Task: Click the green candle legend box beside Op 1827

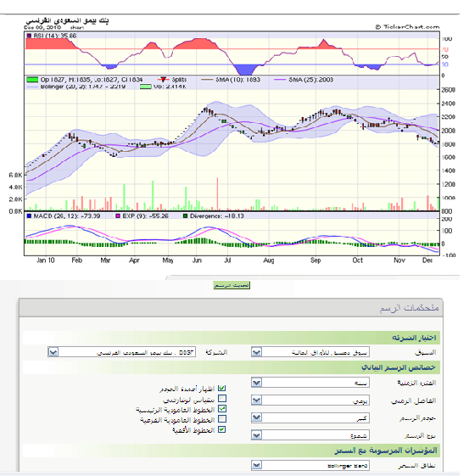Action: (32, 80)
